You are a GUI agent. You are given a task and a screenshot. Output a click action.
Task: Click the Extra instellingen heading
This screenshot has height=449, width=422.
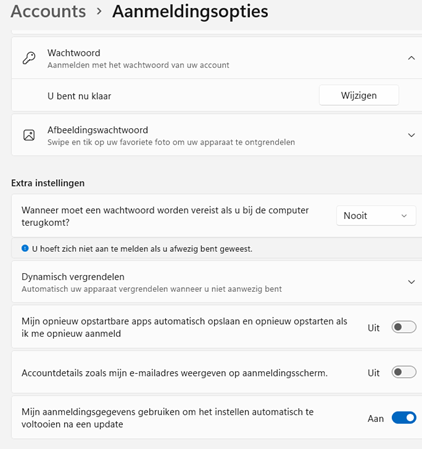point(48,183)
